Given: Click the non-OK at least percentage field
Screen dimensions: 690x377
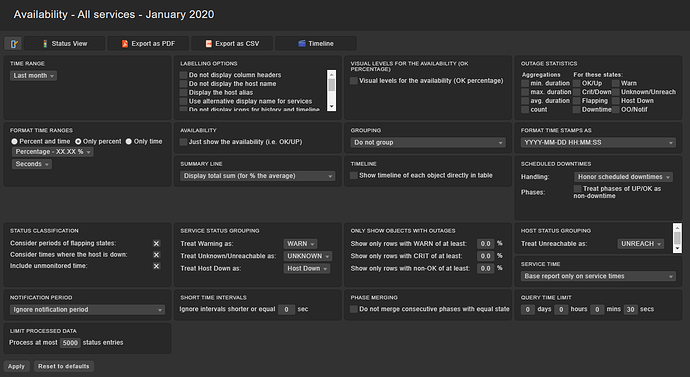Looking at the screenshot, I should pyautogui.click(x=486, y=268).
